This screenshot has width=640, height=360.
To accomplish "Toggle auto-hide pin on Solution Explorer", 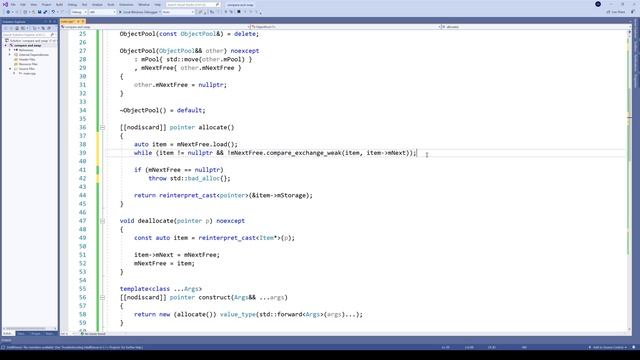I will [50, 21].
